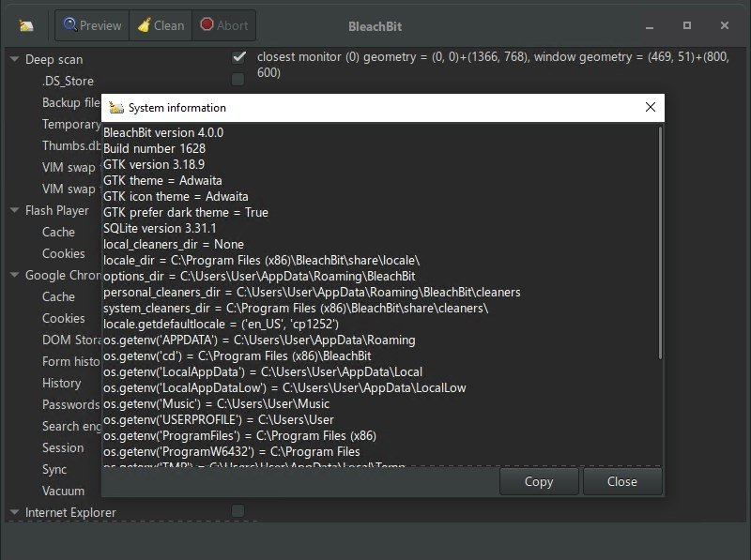Close the BleachBit main window

[x=724, y=25]
